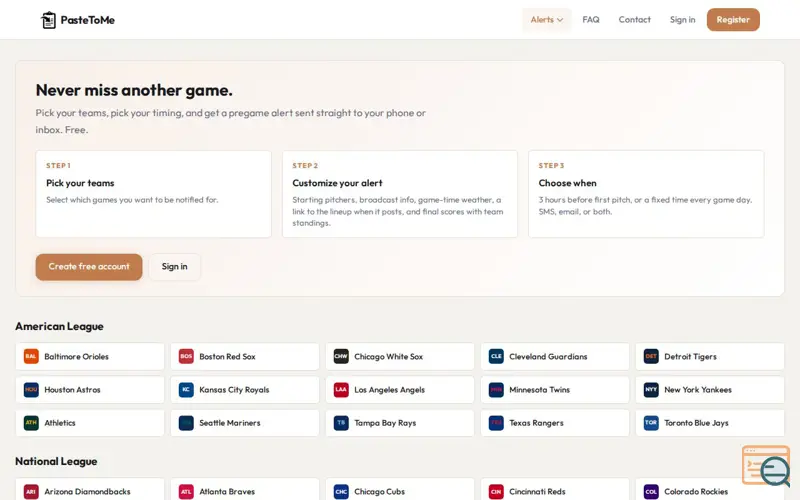Screen dimensions: 800x500
Task: Click the Houston Astros HOU badge icon
Action: coord(31,390)
